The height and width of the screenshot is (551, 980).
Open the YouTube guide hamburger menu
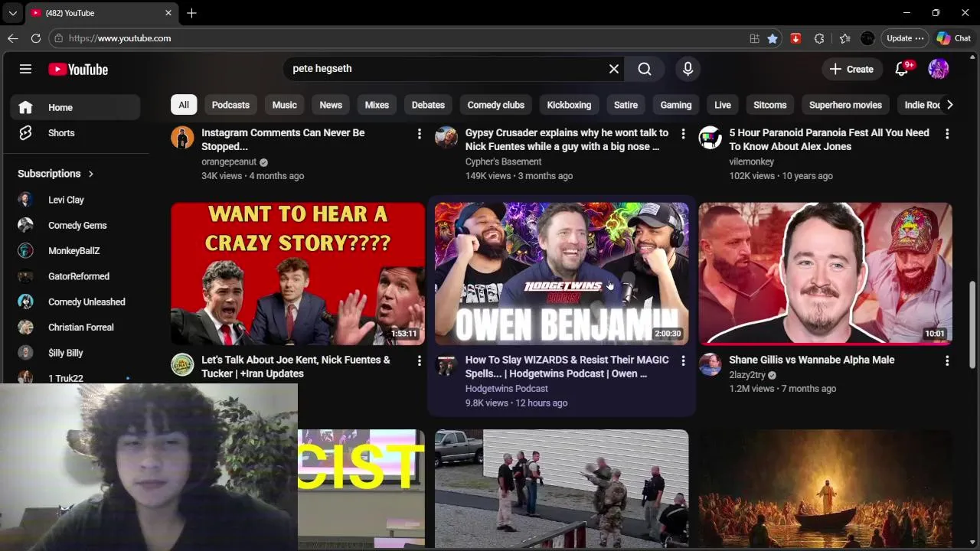click(x=25, y=69)
